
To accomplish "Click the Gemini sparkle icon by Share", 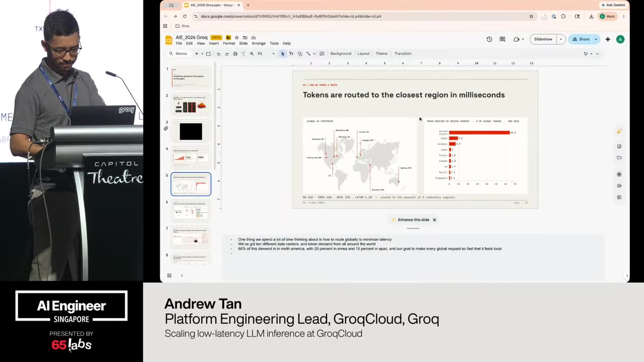I will [x=608, y=39].
